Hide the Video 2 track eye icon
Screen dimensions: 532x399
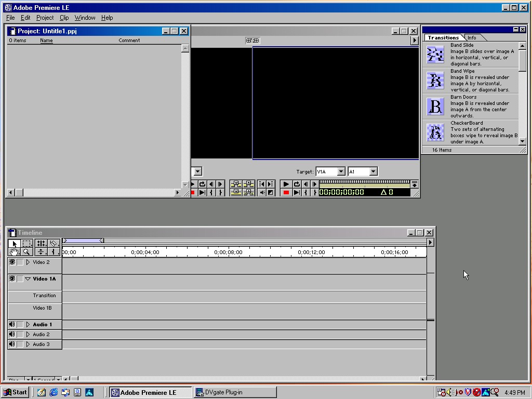12,262
